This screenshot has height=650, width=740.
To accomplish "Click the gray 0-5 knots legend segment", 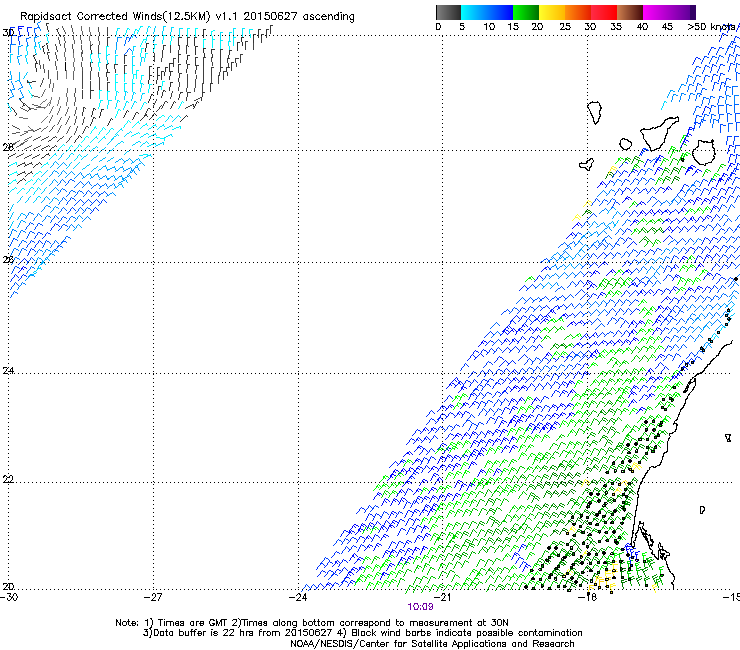I will tap(448, 12).
